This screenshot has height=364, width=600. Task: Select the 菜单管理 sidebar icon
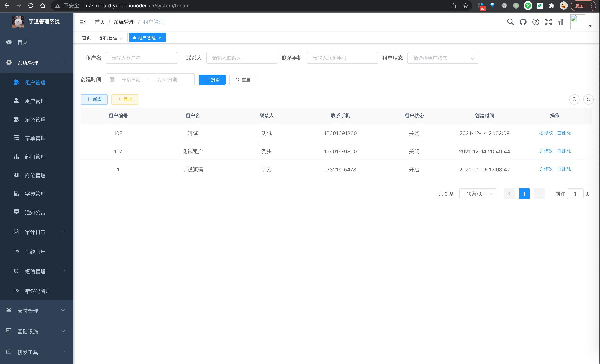(16, 138)
